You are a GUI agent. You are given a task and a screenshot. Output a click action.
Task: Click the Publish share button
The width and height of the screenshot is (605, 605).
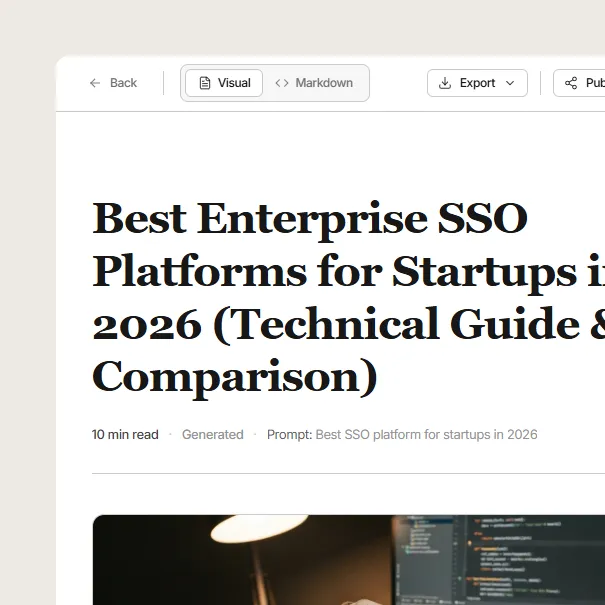point(579,83)
